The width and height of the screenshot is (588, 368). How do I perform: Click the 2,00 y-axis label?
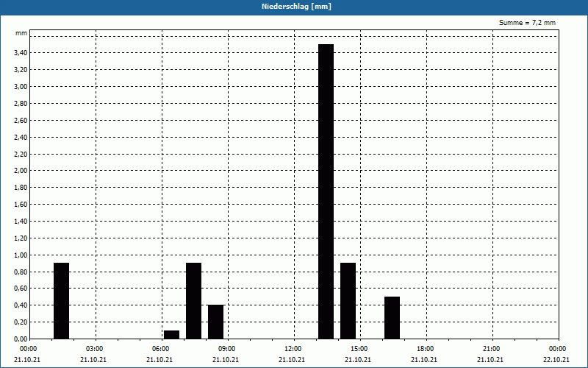click(x=21, y=171)
